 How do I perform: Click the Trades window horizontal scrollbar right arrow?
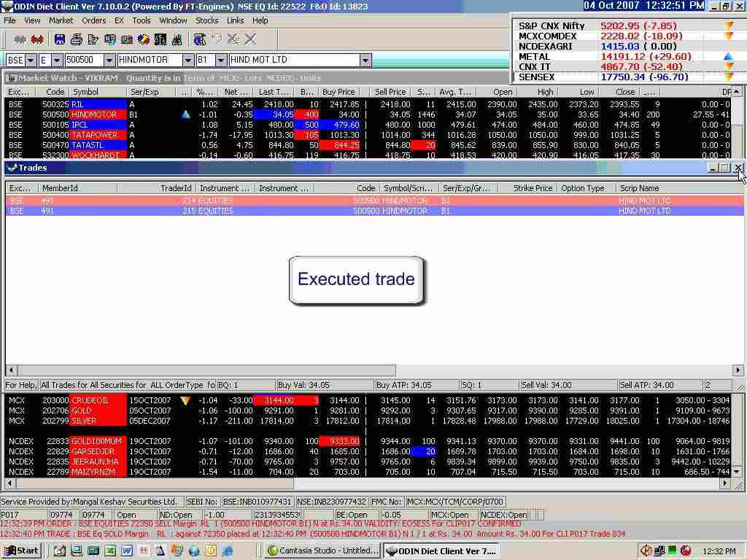[x=738, y=370]
